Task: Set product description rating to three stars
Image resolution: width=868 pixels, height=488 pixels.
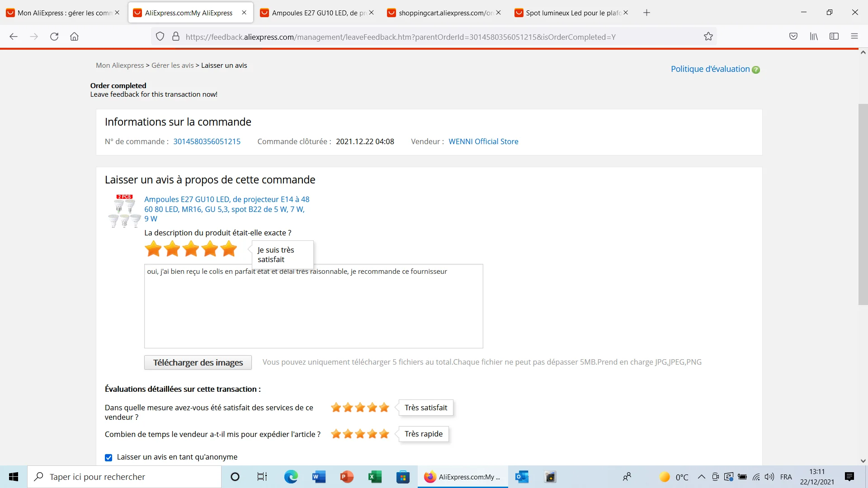Action: tap(191, 249)
